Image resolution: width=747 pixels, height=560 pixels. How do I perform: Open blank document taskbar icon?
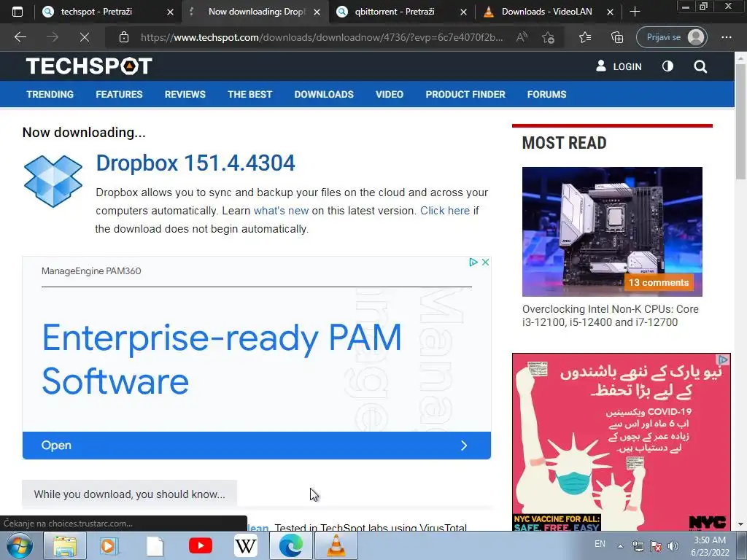point(155,545)
